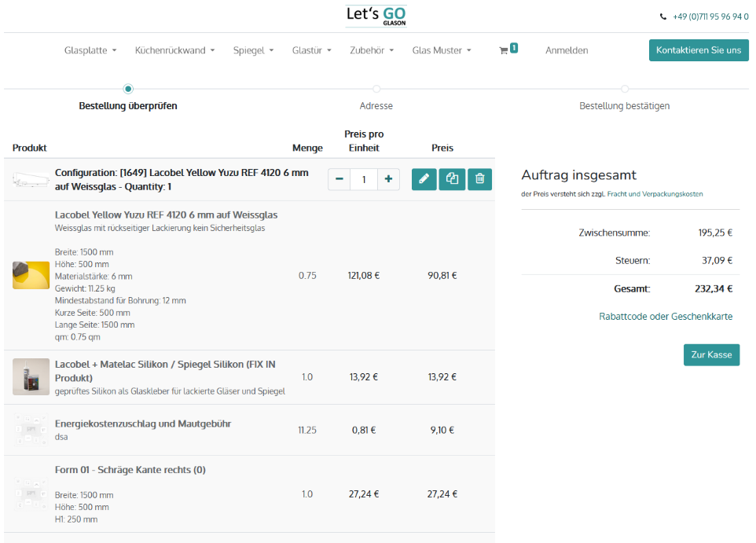The image size is (756, 543).
Task: Expand the Küchenrückwand dropdown menu
Action: point(175,50)
